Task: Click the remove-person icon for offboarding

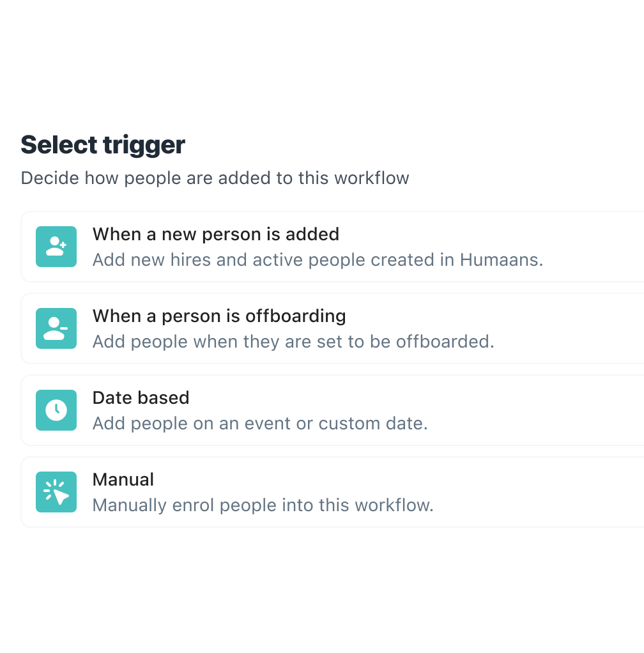Action: [56, 328]
